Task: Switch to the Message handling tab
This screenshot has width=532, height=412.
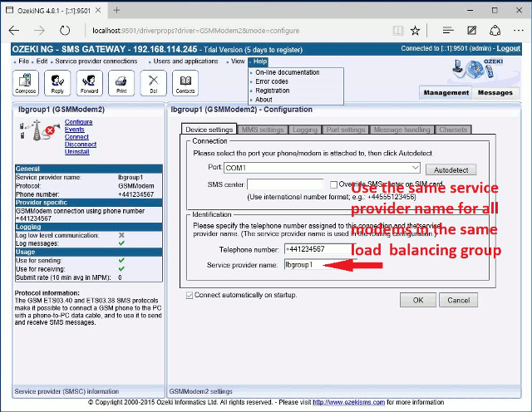Action: (401, 130)
